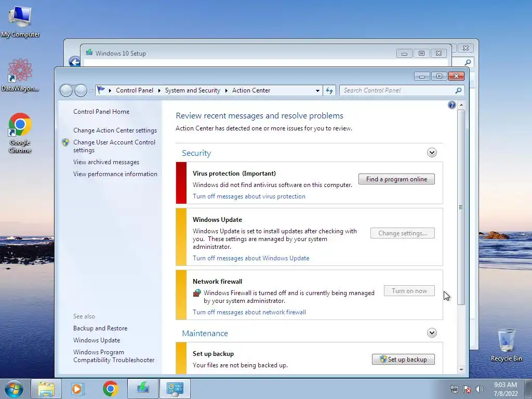
Task: Open the address bar history dropdown
Action: tap(317, 90)
